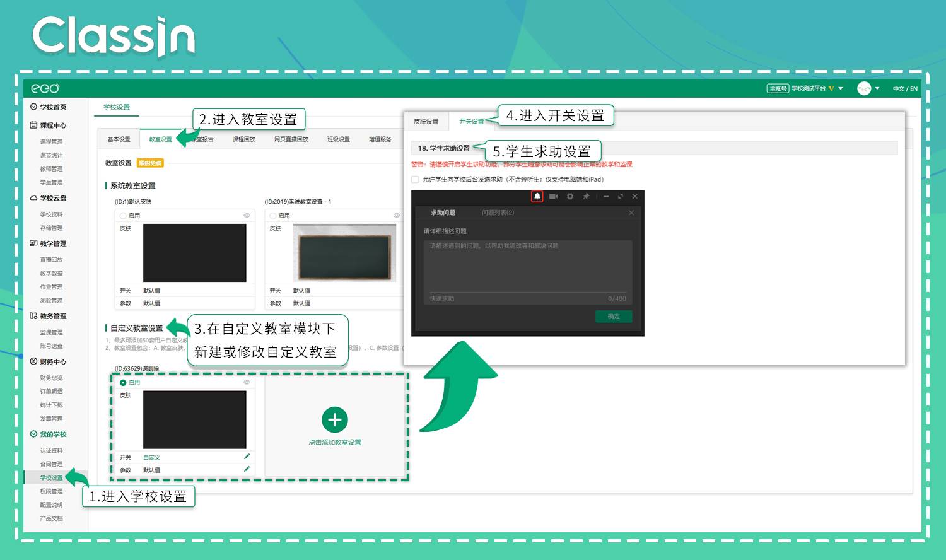Image resolution: width=946 pixels, height=560 pixels.
Task: Click the 教学管理 section icon
Action: pos(33,243)
